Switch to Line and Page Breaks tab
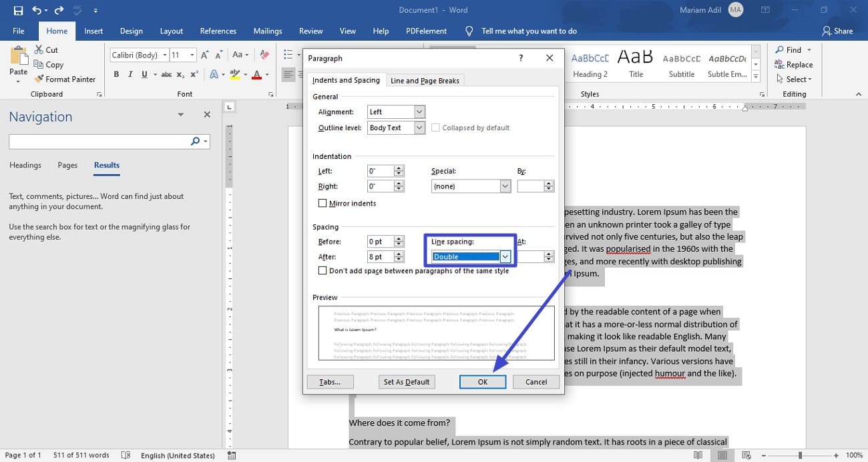Viewport: 868px width, 462px height. coord(425,81)
